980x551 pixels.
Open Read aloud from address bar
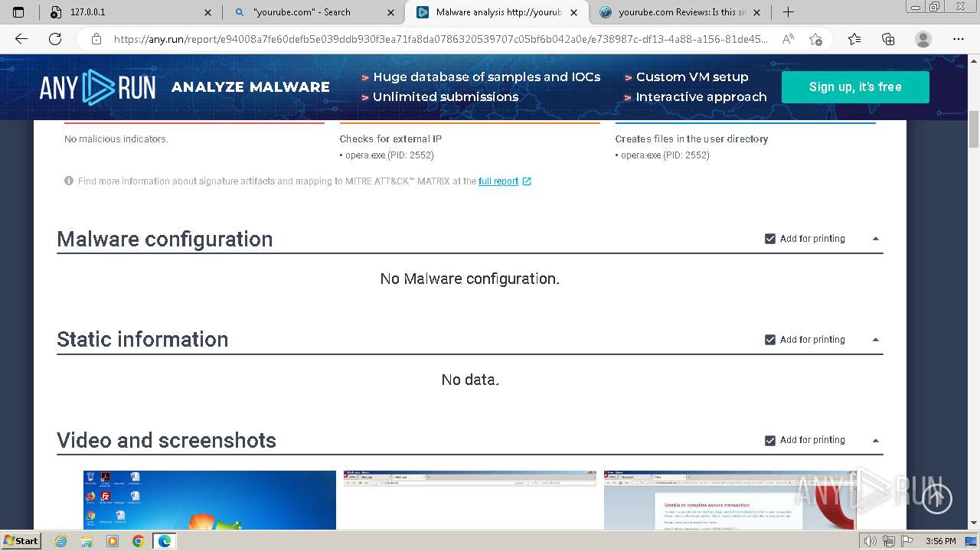point(788,39)
